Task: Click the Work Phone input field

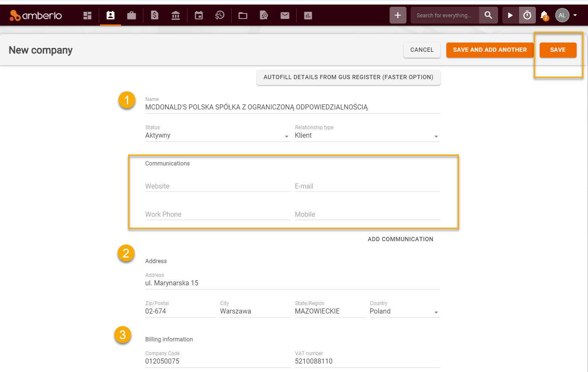Action: click(218, 214)
